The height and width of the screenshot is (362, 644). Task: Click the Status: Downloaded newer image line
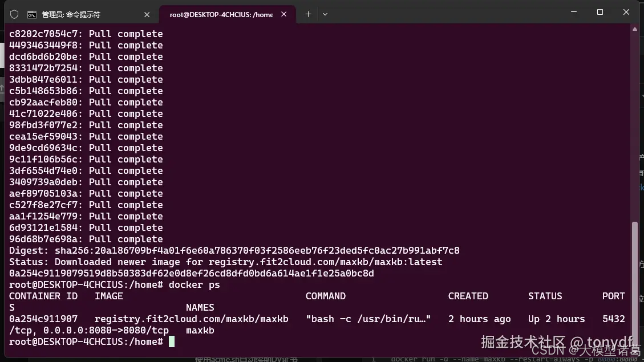pos(225,262)
